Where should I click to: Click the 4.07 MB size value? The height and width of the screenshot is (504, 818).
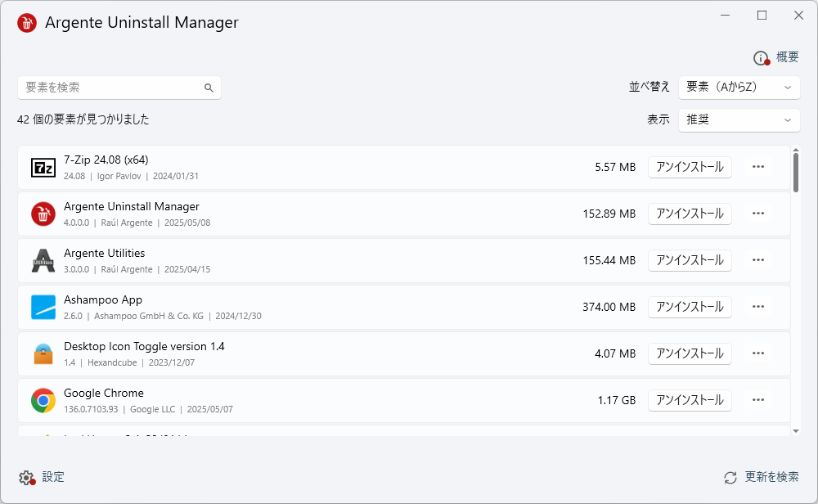[x=615, y=353]
